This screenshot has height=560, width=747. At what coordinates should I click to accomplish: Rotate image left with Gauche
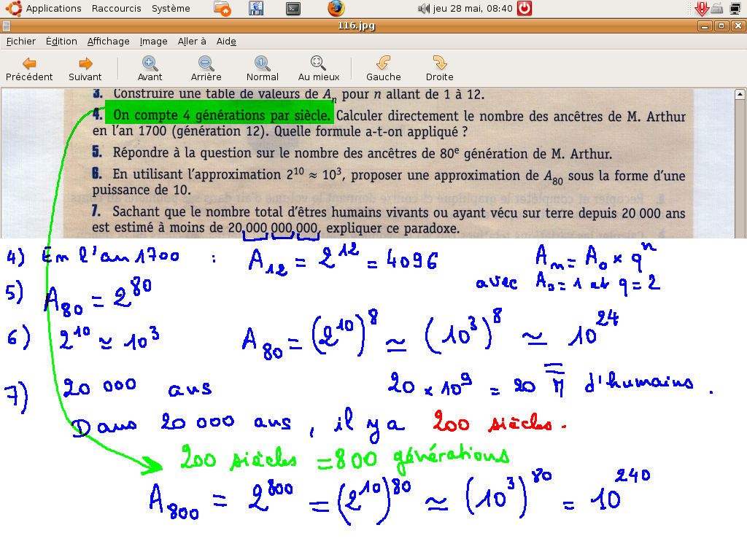(383, 69)
